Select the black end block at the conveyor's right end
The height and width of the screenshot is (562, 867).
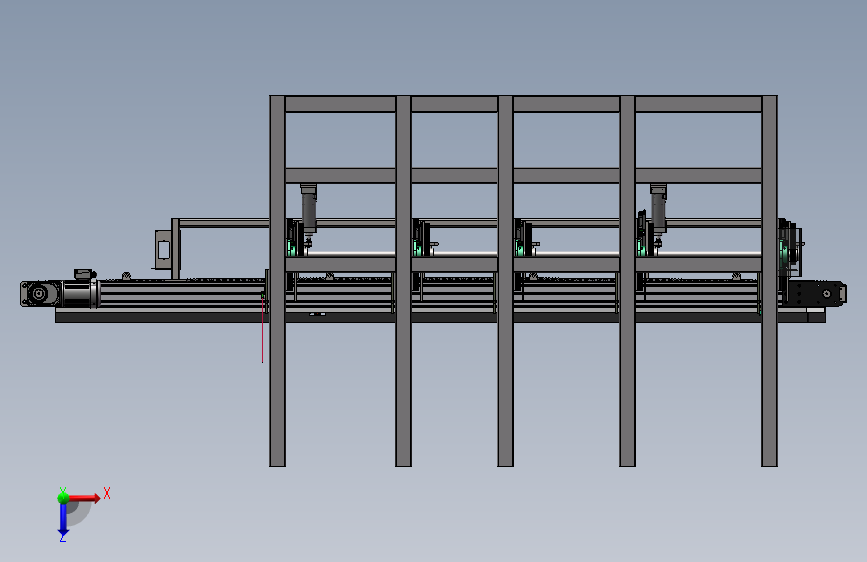click(x=816, y=293)
